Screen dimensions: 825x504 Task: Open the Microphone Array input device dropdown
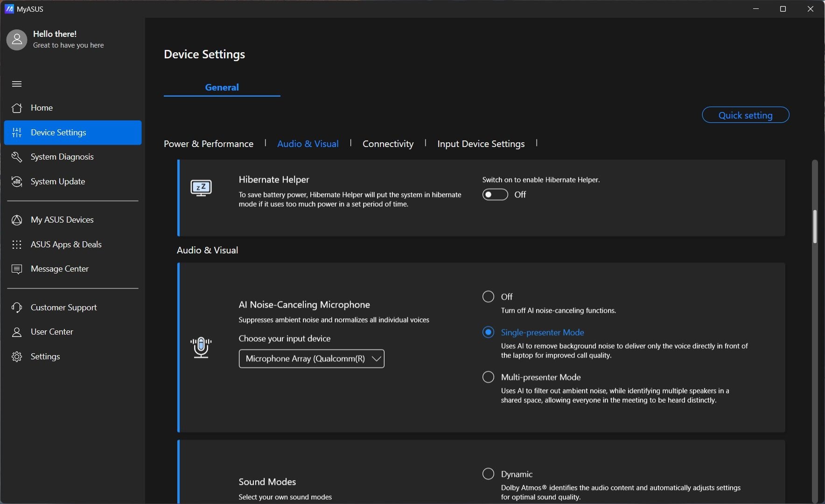pyautogui.click(x=312, y=359)
